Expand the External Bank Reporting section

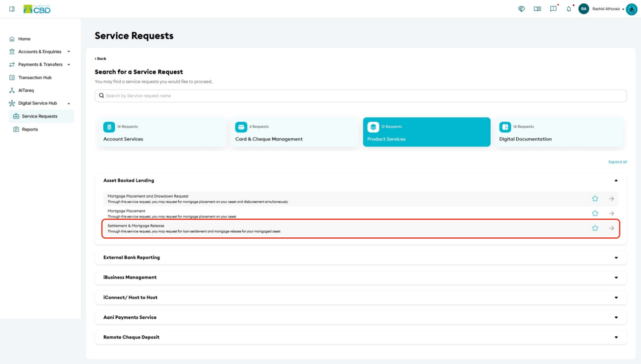tap(616, 258)
